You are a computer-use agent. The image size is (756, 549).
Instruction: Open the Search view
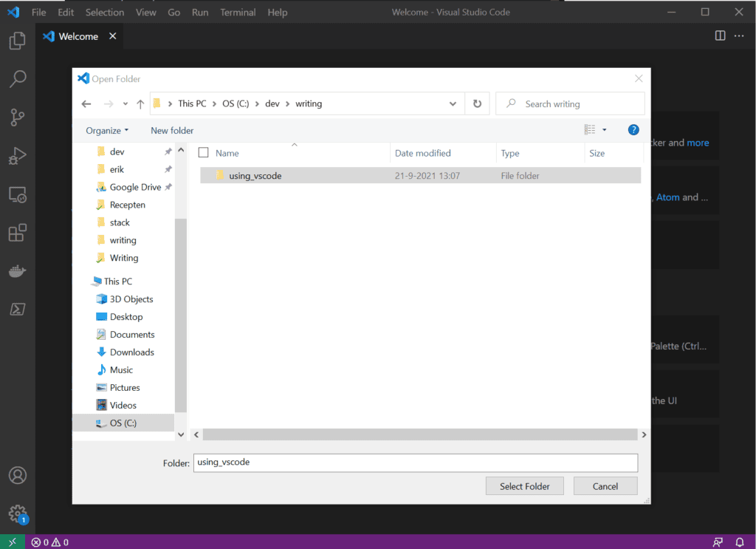tap(16, 79)
